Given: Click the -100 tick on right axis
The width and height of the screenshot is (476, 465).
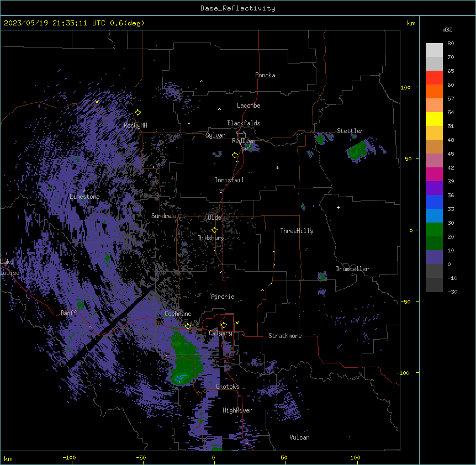Looking at the screenshot, I should (x=404, y=373).
